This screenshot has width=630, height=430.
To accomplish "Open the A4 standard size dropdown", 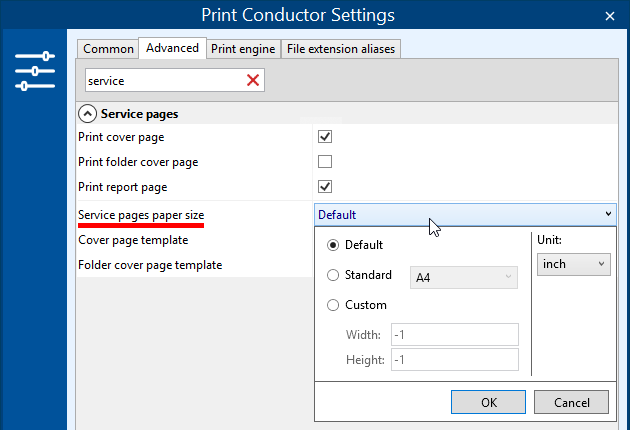I will tap(464, 277).
